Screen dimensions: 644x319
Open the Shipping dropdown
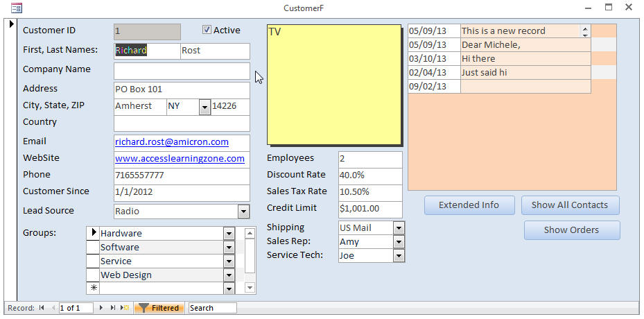(399, 228)
